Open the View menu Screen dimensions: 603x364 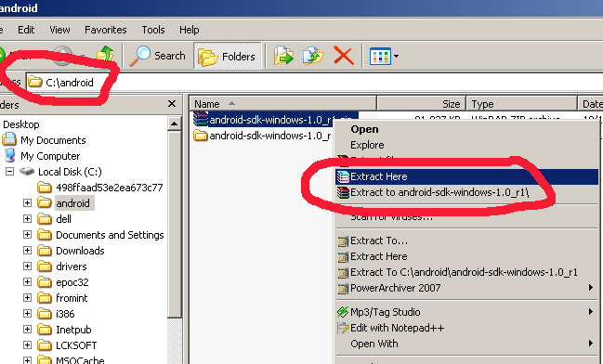(x=59, y=30)
